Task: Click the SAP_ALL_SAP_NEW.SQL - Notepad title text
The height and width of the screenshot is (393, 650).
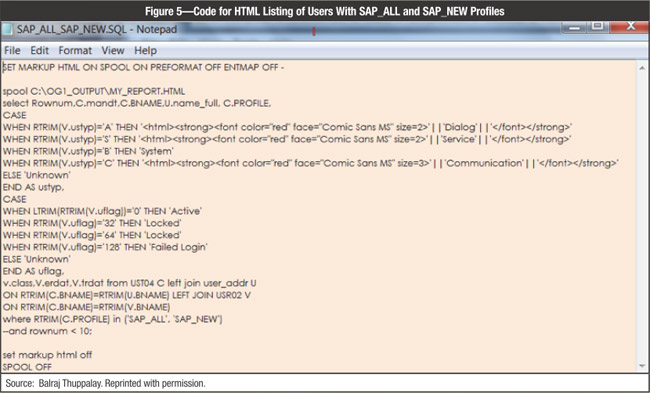Action: pyautogui.click(x=97, y=29)
